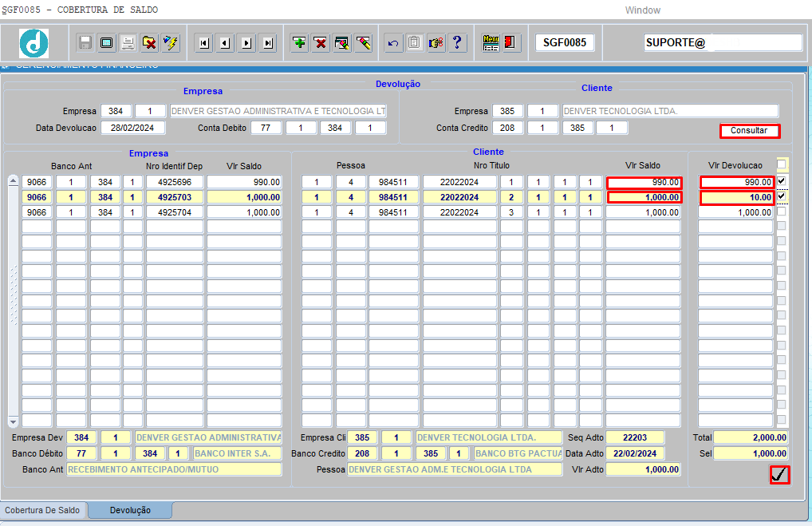This screenshot has height=526, width=812.
Task: Click the scroll up arrow of the grid
Action: [13, 181]
